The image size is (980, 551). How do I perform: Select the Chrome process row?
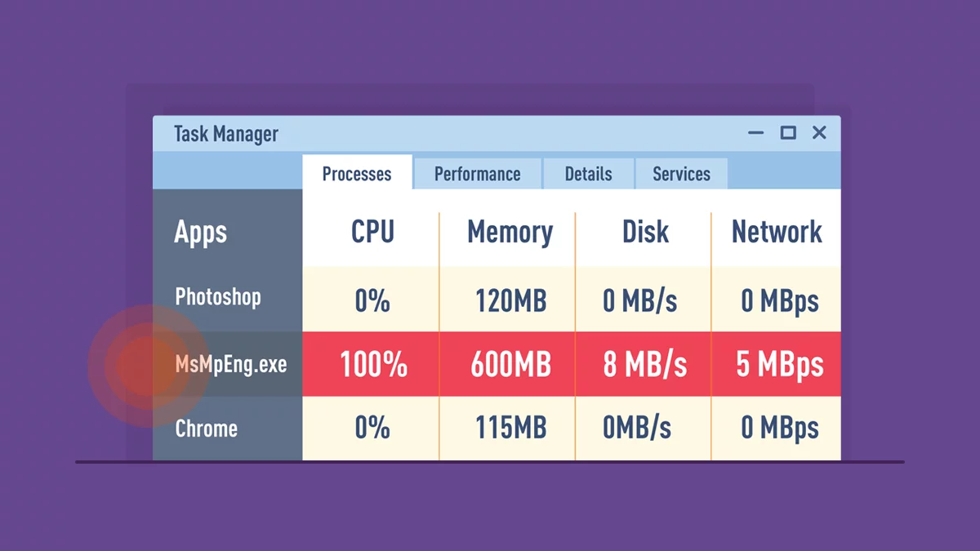point(207,429)
